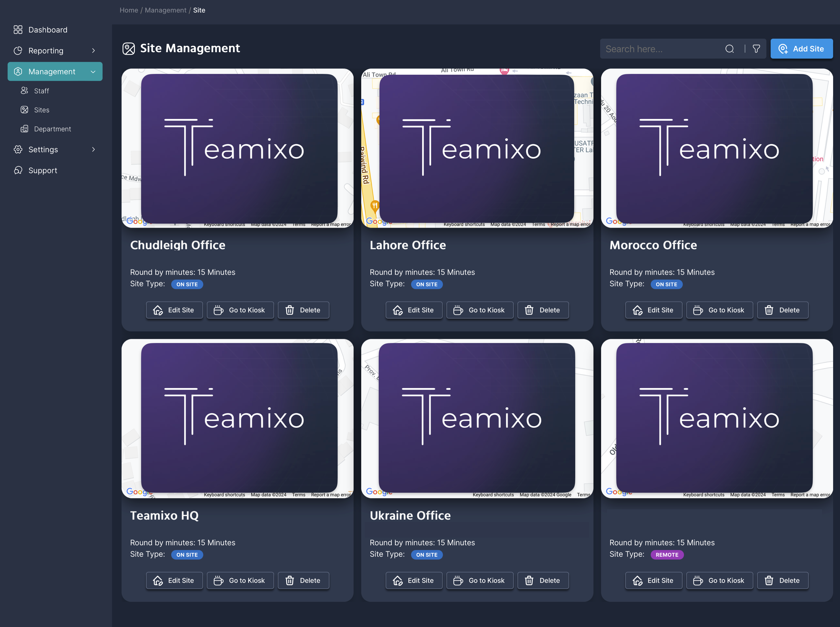The width and height of the screenshot is (840, 627).
Task: Click the ON SITE badge for Chudleigh Office
Action: tap(187, 284)
